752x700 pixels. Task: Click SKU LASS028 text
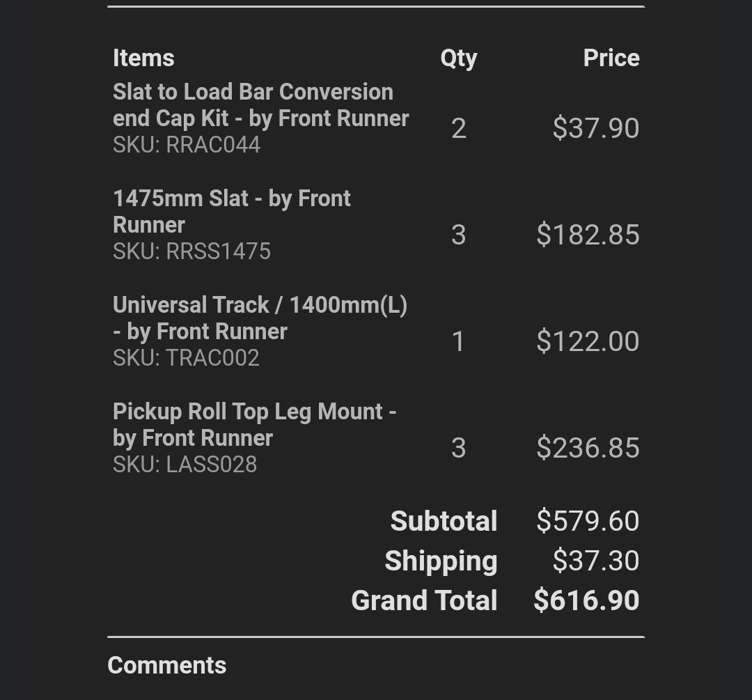tap(185, 464)
